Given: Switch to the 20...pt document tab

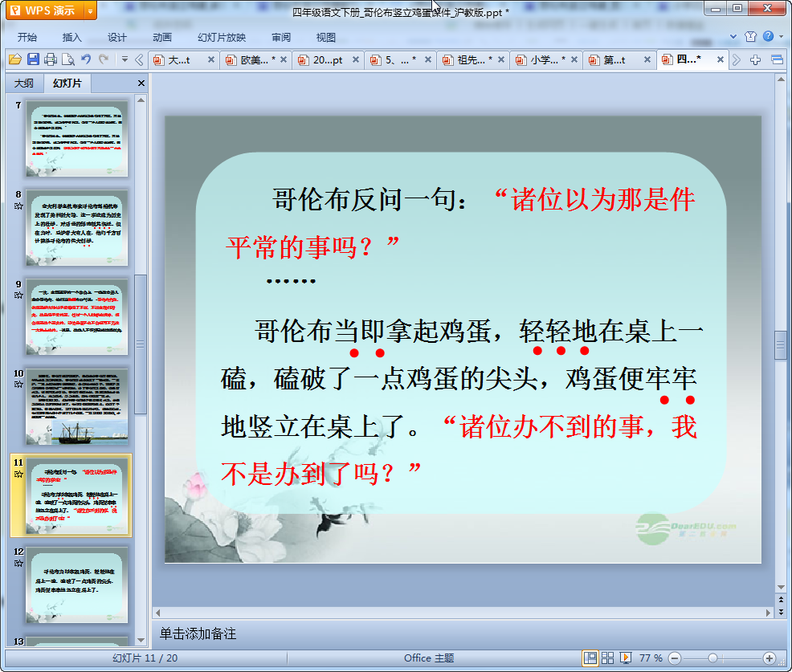Looking at the screenshot, I should click(x=323, y=60).
